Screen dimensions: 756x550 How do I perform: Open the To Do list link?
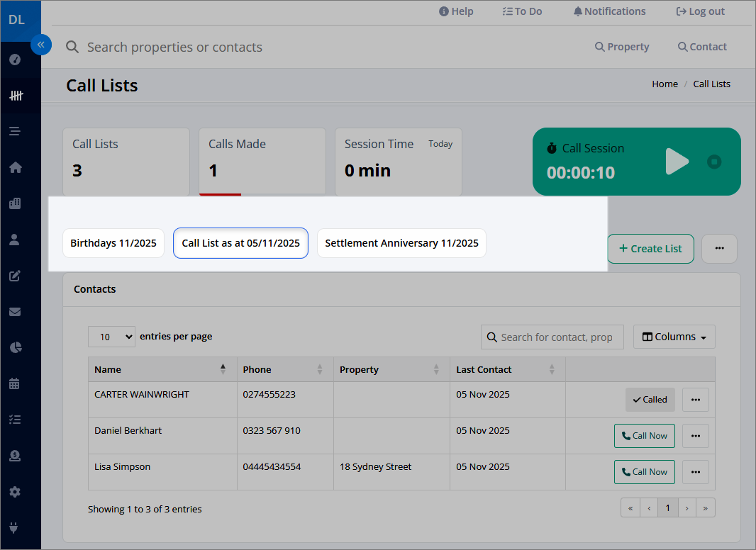point(522,11)
